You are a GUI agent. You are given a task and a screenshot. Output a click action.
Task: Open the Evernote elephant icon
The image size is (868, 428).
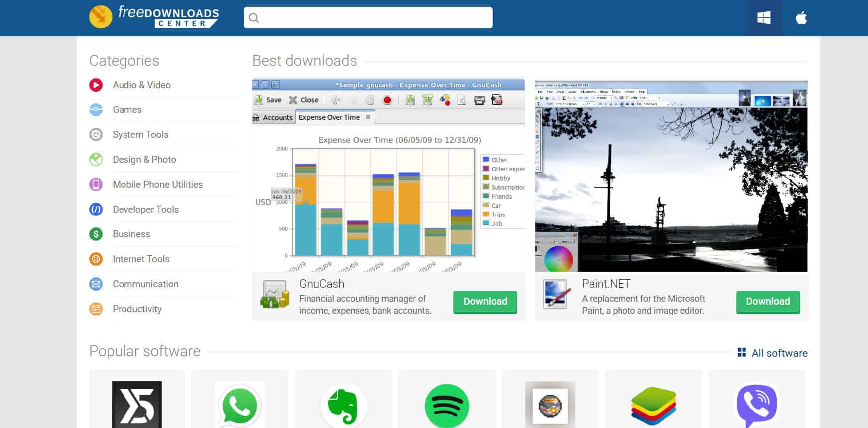pos(344,405)
